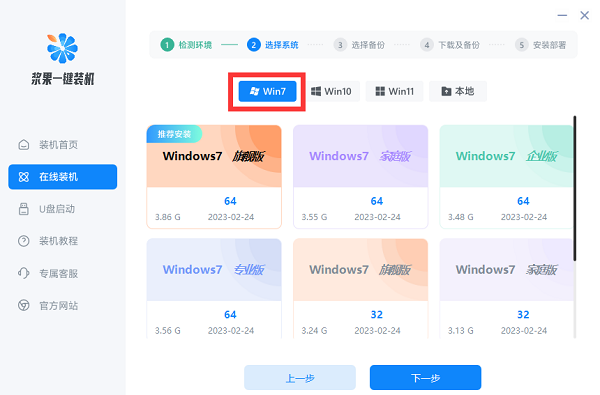Viewport: 600px width, 395px height.
Task: Open 装机首页 in the sidebar
Action: [x=63, y=145]
